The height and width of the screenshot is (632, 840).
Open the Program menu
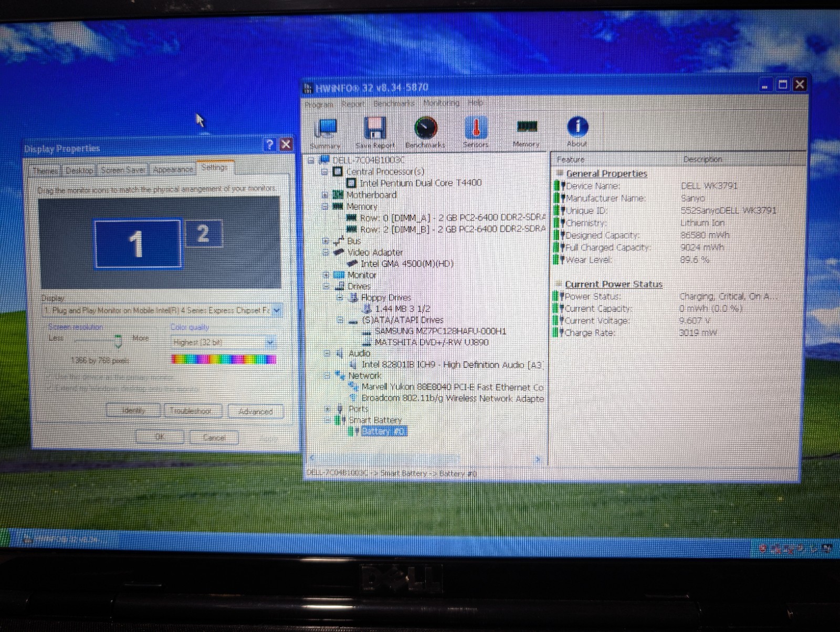pyautogui.click(x=319, y=104)
